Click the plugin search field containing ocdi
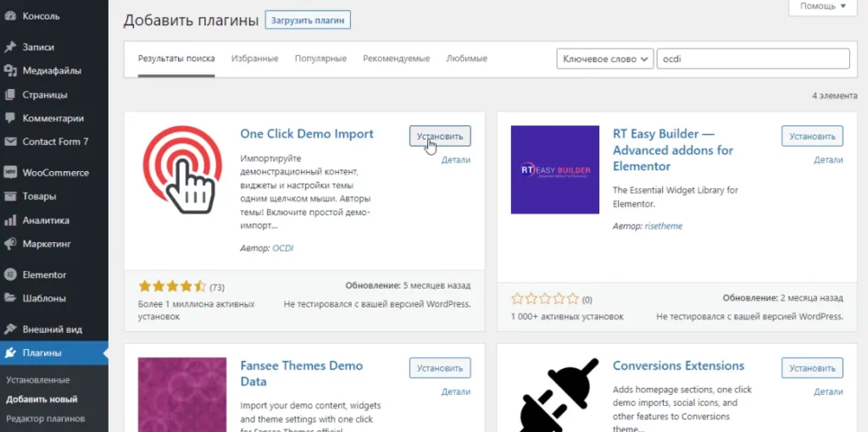The width and height of the screenshot is (868, 432). coord(753,58)
